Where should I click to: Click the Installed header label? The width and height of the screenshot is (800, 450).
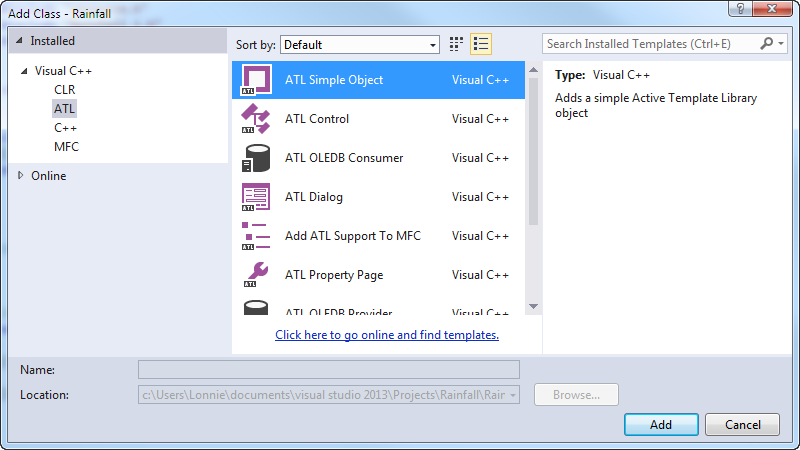click(x=53, y=41)
